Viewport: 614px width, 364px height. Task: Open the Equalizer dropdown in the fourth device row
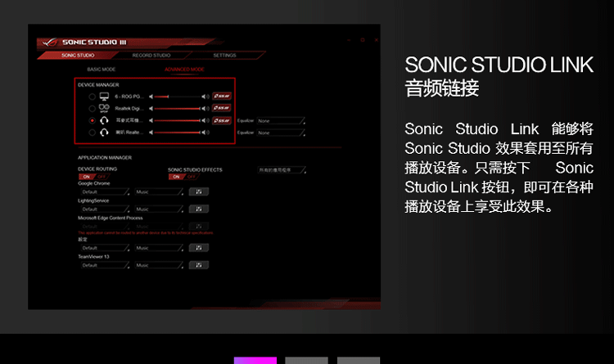click(x=281, y=133)
